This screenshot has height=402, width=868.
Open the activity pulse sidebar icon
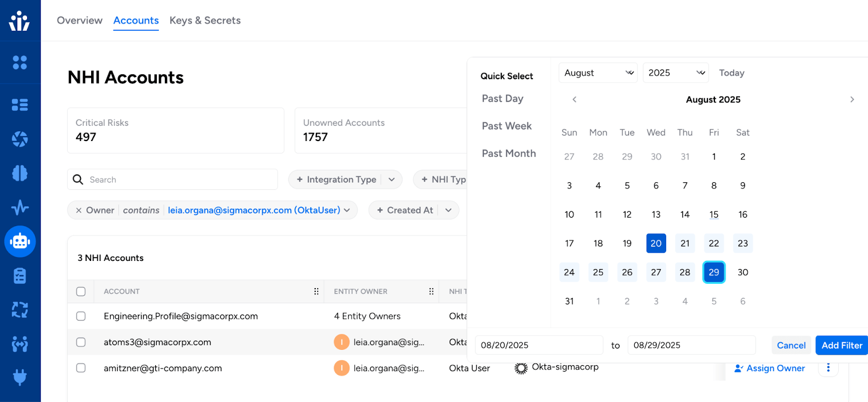20,207
